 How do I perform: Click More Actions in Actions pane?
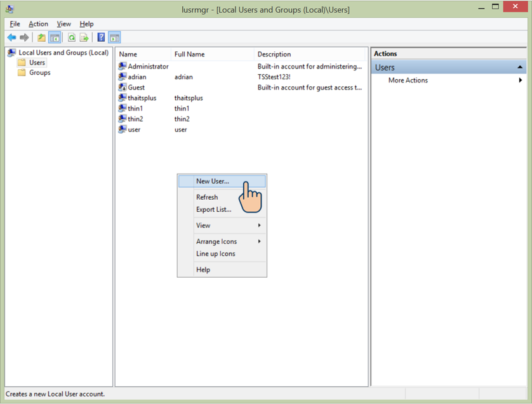click(408, 81)
